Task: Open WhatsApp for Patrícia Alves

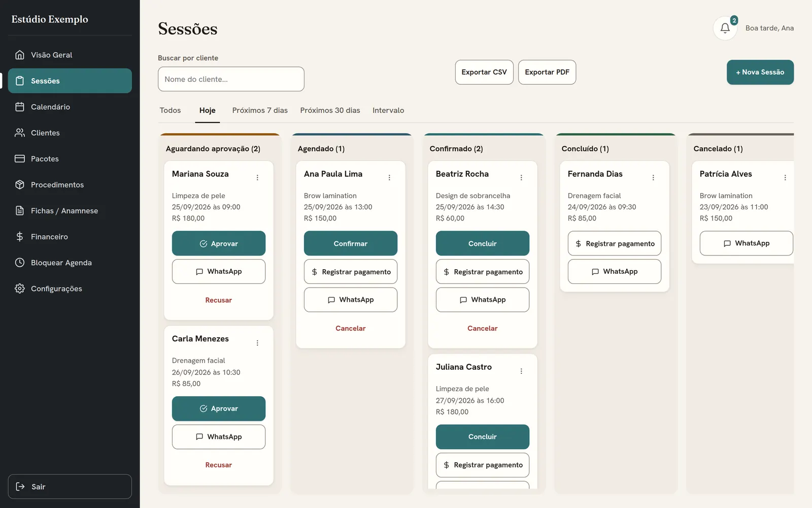Action: pos(747,243)
